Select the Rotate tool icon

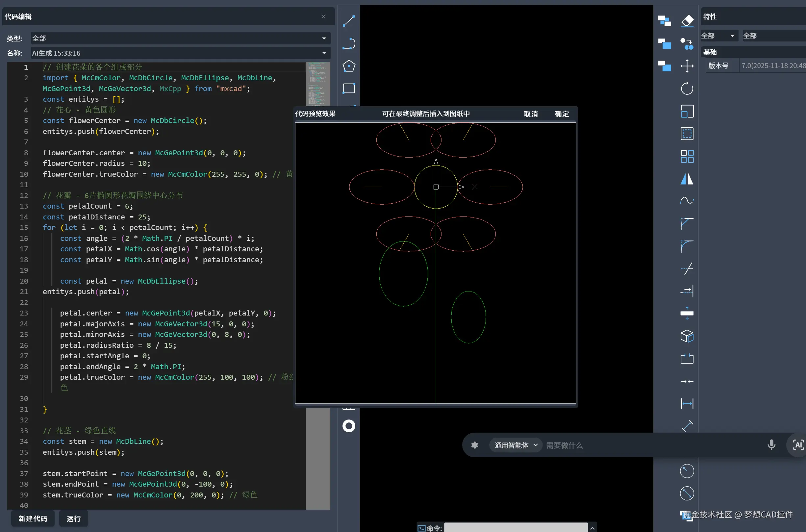tap(687, 89)
